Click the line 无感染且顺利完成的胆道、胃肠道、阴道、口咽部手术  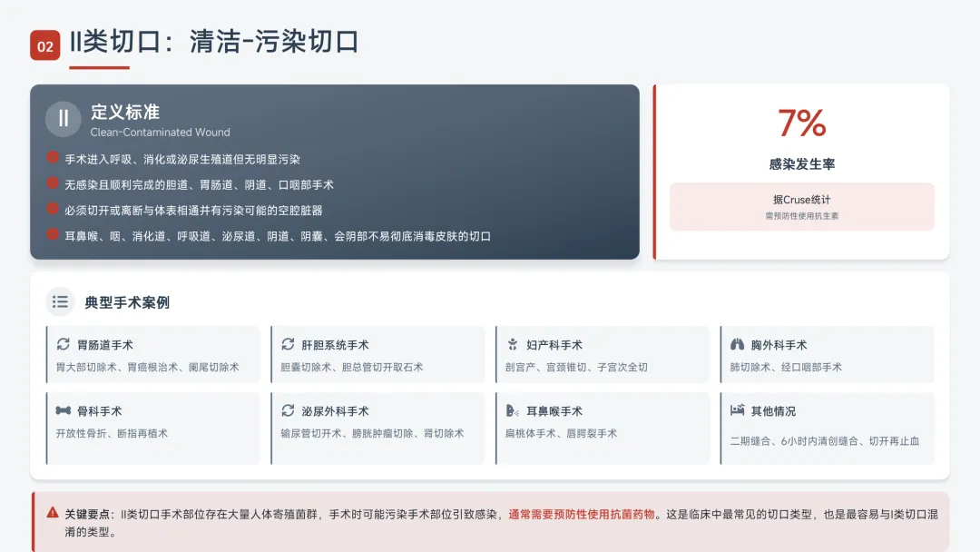click(x=200, y=185)
